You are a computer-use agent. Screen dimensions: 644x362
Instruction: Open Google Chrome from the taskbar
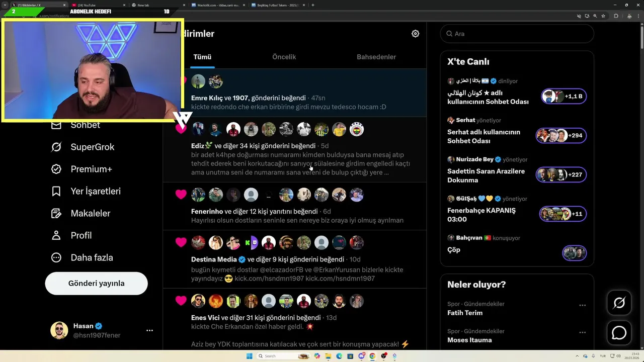(x=372, y=356)
